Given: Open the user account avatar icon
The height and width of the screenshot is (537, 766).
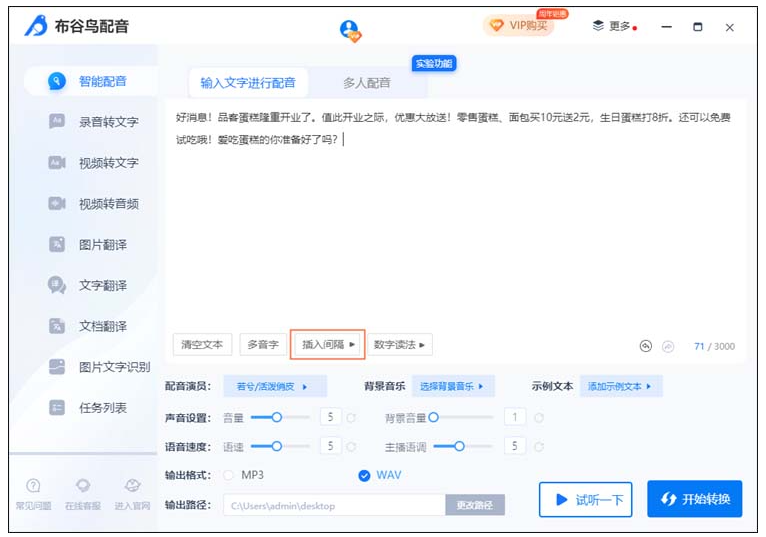Looking at the screenshot, I should [349, 30].
